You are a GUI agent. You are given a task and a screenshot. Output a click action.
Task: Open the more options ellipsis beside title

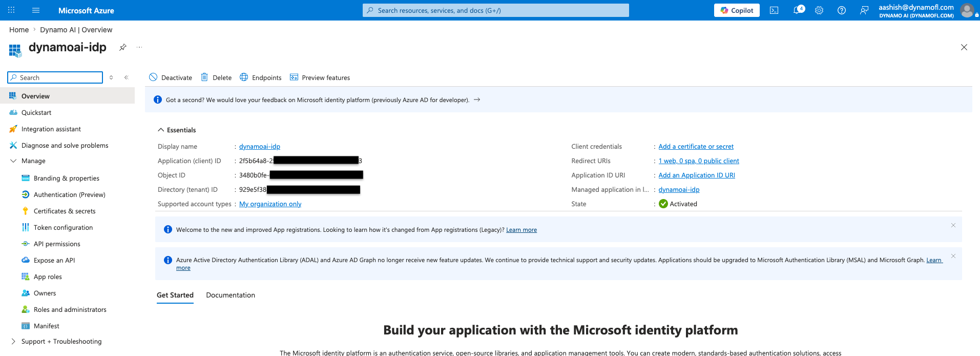pos(139,47)
